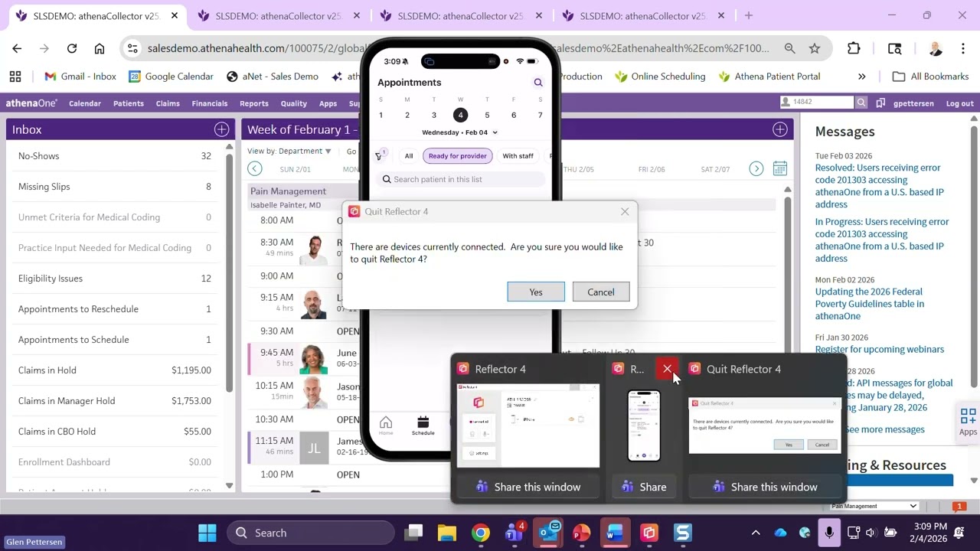Click Log out link
The width and height of the screenshot is (980, 551).
pos(960,103)
